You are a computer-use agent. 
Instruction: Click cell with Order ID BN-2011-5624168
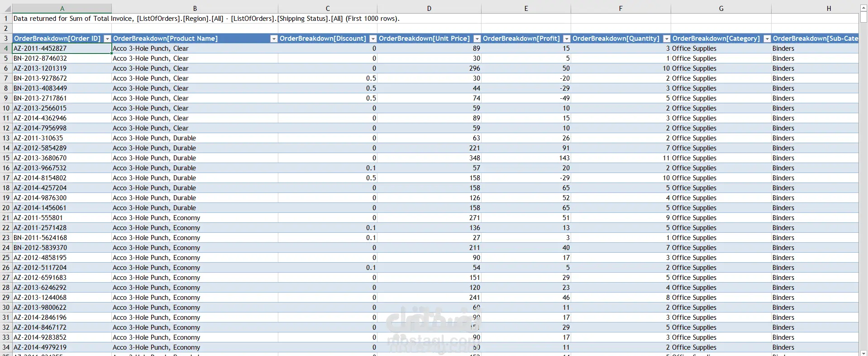62,238
